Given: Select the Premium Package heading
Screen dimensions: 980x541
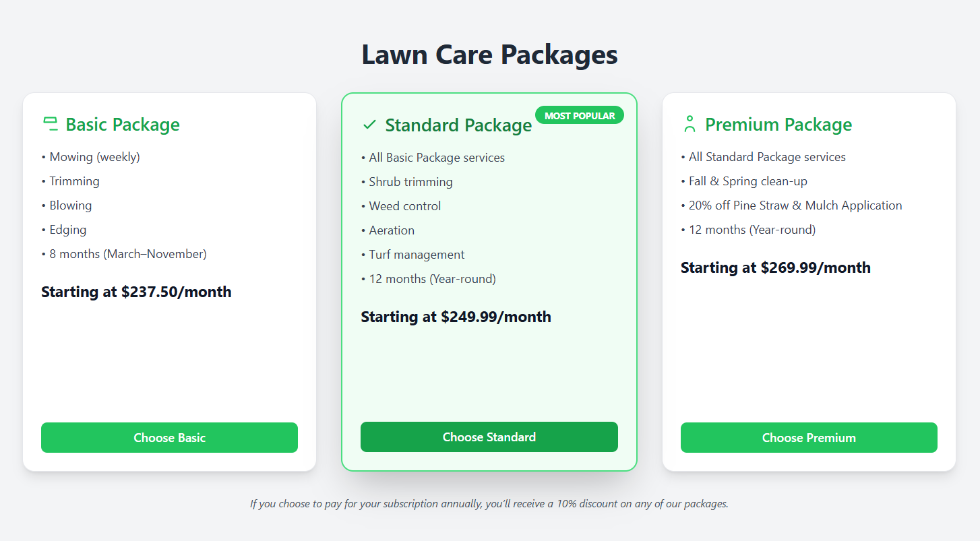Looking at the screenshot, I should (778, 125).
